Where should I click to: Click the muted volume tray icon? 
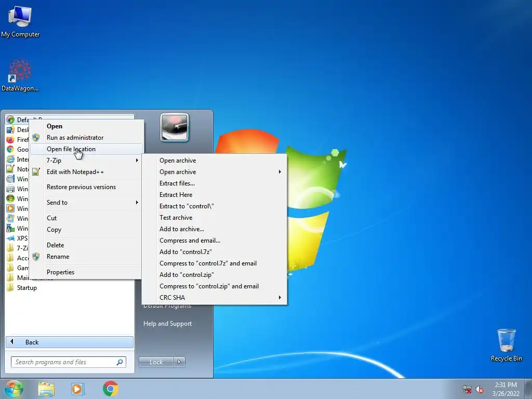[x=480, y=390]
